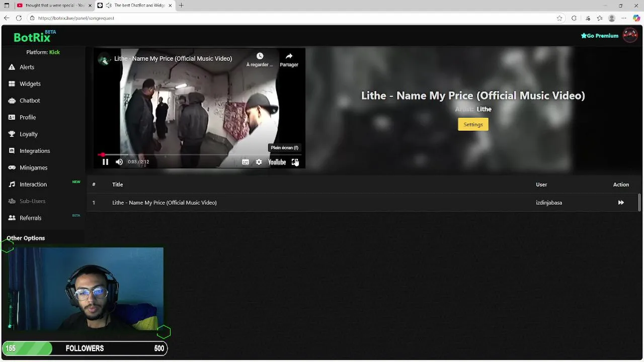This screenshot has width=644, height=362.
Task: Open the Integrations section
Action: (35, 151)
